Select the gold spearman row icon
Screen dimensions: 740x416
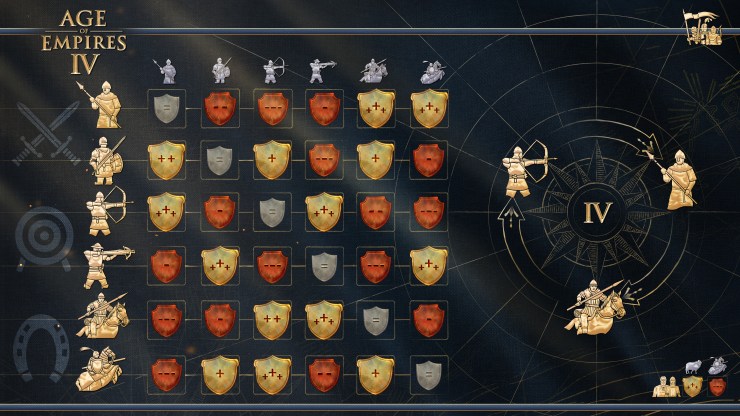click(103, 104)
